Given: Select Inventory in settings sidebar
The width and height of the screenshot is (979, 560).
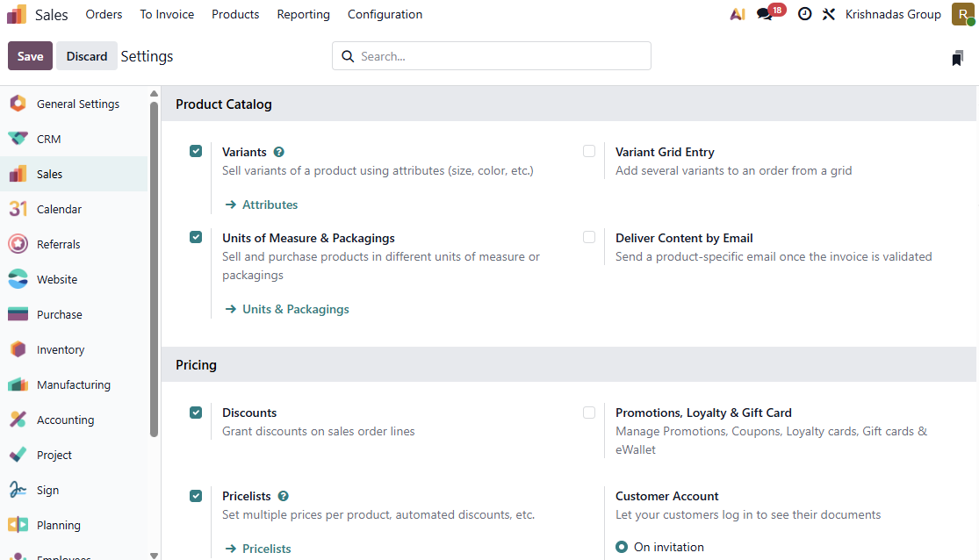Looking at the screenshot, I should (x=61, y=349).
